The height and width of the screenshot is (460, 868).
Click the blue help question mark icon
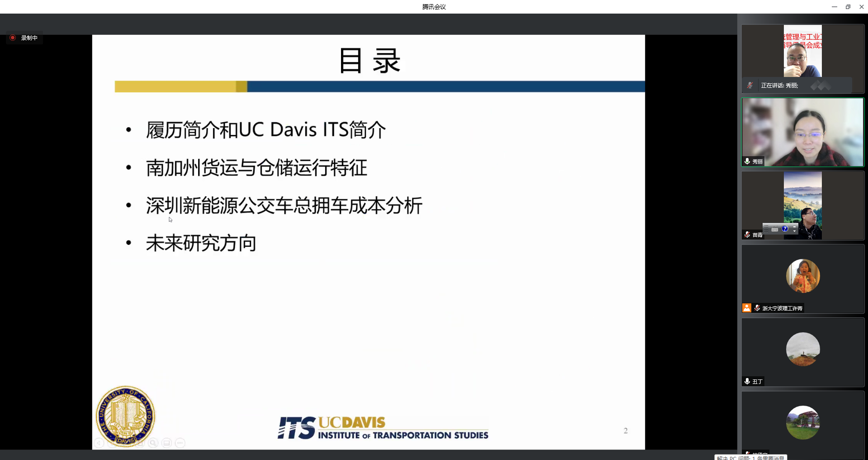pyautogui.click(x=785, y=229)
